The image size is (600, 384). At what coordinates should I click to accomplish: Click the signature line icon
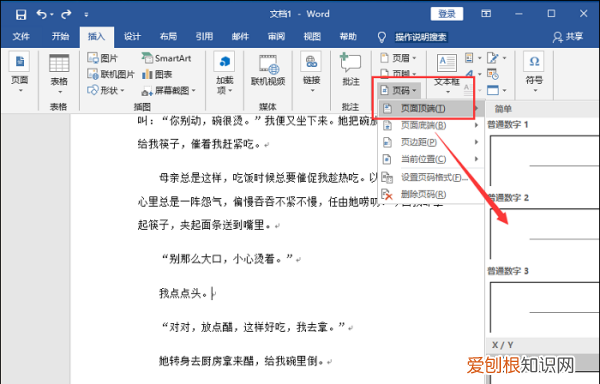tap(493, 58)
